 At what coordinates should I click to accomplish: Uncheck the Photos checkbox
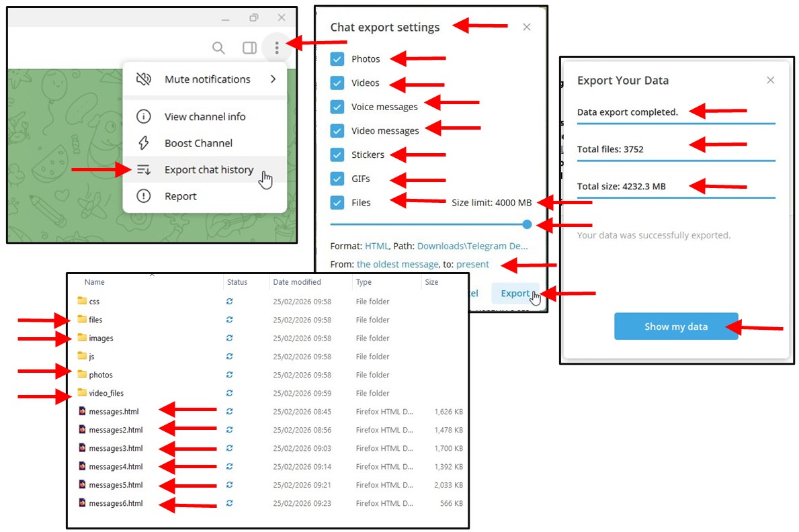(x=337, y=59)
